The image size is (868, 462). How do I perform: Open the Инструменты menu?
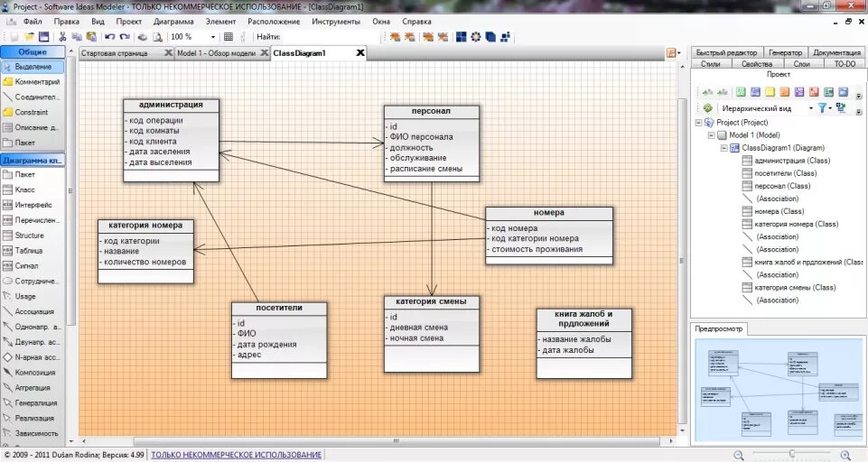(335, 22)
